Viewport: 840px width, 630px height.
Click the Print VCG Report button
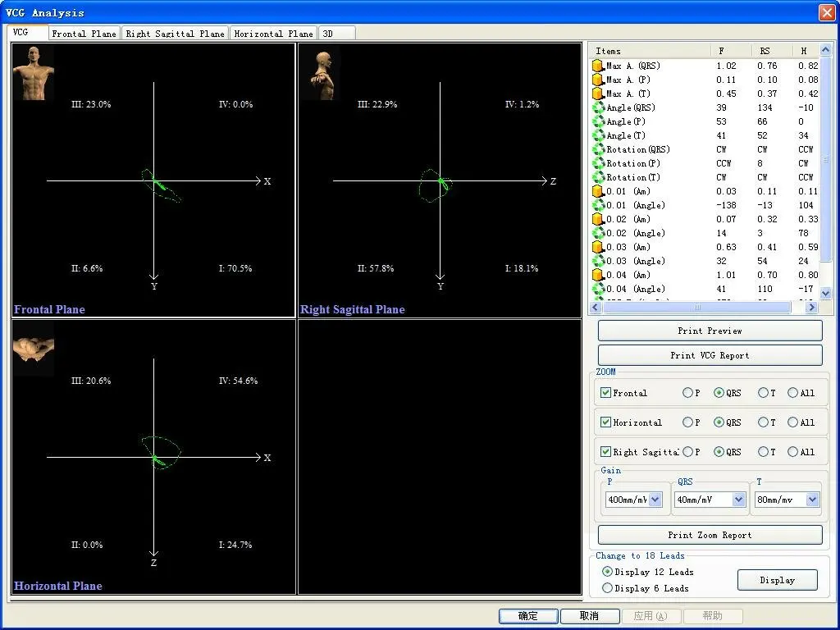click(710, 355)
